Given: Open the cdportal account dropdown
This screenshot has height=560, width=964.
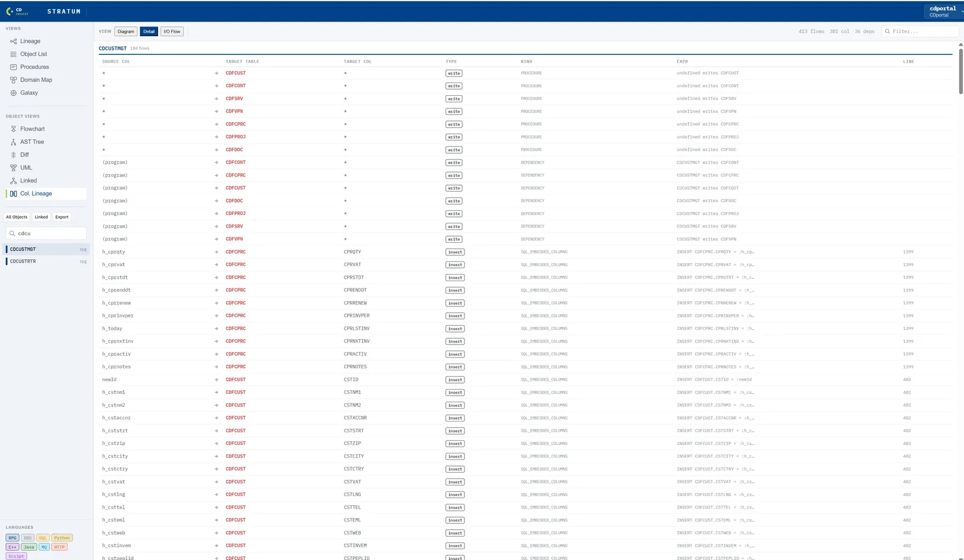Looking at the screenshot, I should [944, 11].
